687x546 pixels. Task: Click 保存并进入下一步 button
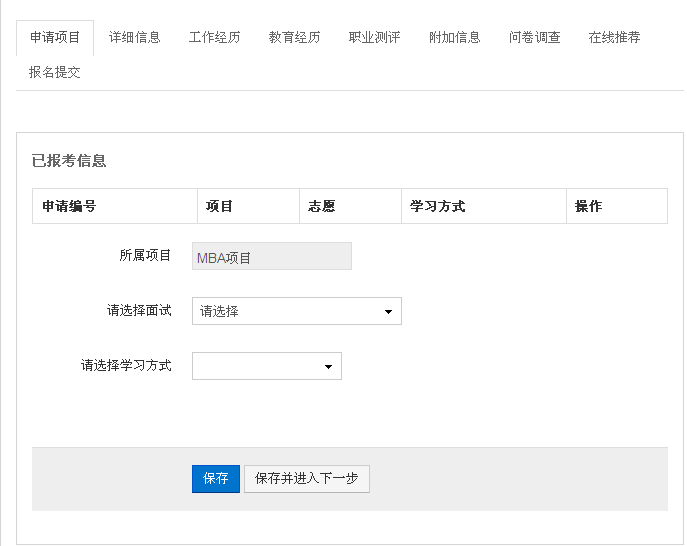pyautogui.click(x=307, y=479)
